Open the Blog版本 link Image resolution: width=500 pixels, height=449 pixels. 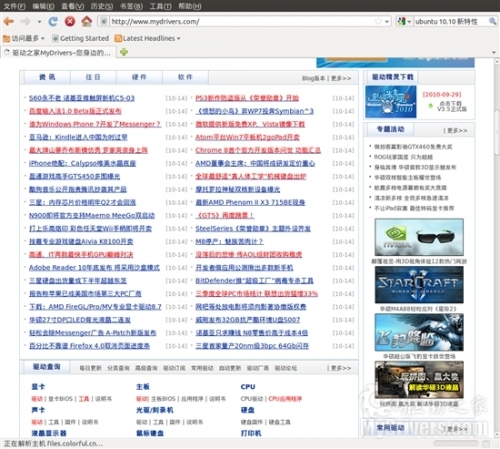click(x=313, y=78)
